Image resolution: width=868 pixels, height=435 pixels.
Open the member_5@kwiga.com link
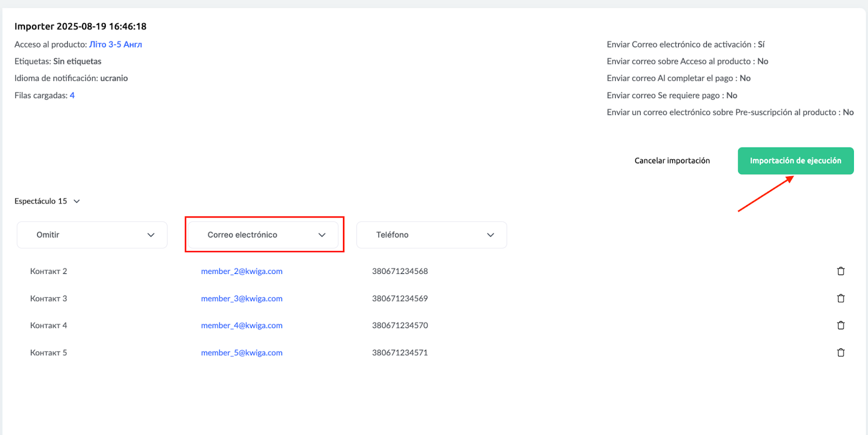pyautogui.click(x=241, y=353)
